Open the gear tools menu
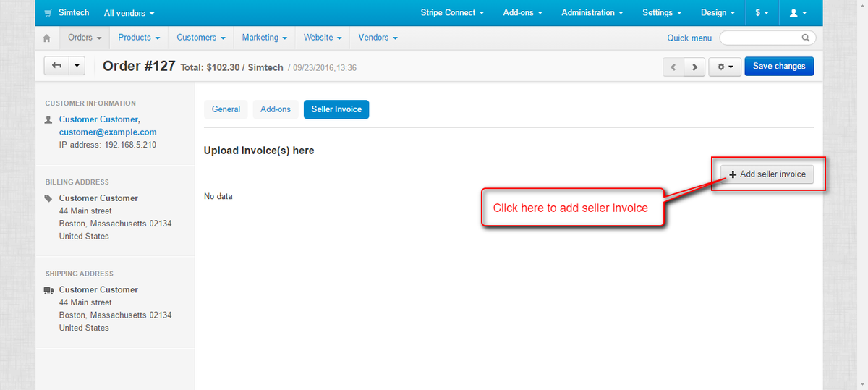868x390 pixels. 724,67
